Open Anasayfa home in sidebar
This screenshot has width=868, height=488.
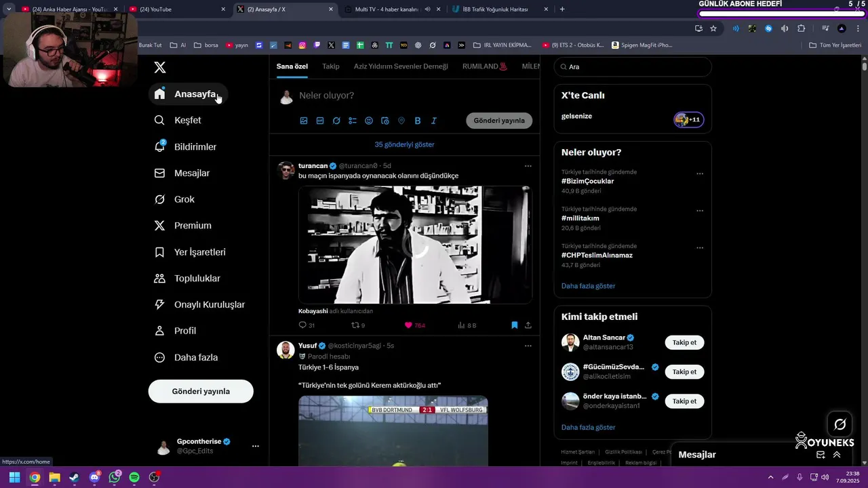187,94
